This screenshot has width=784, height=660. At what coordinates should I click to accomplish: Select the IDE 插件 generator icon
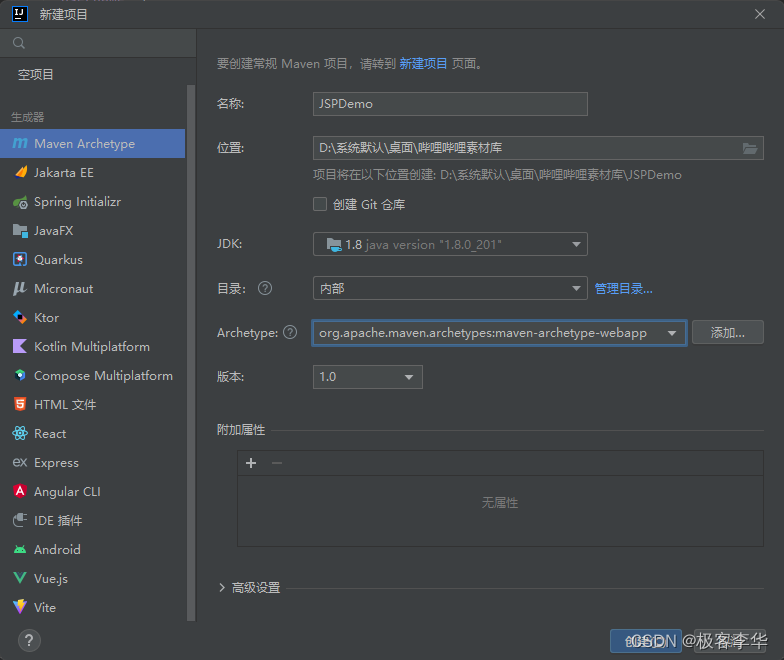pos(20,520)
